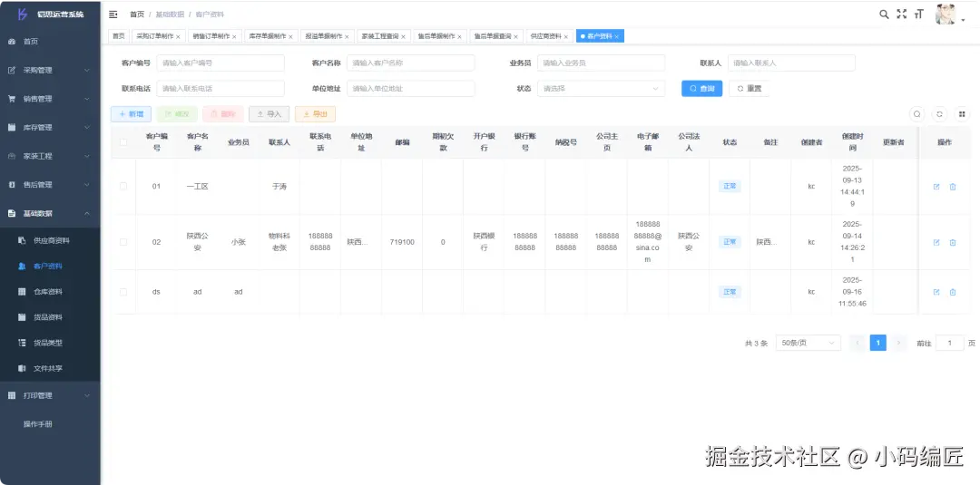Image resolution: width=980 pixels, height=485 pixels.
Task: Expand the 家装工程 sidebar menu
Action: [x=50, y=156]
